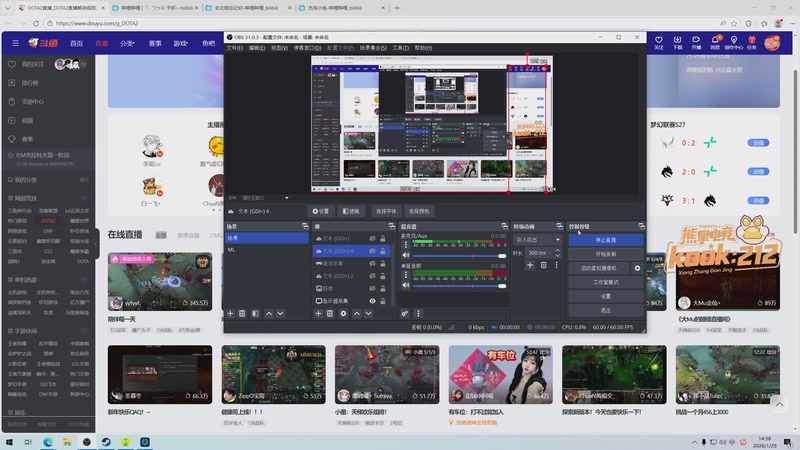Click the 启动虚拟摄像机 button

click(x=599, y=268)
